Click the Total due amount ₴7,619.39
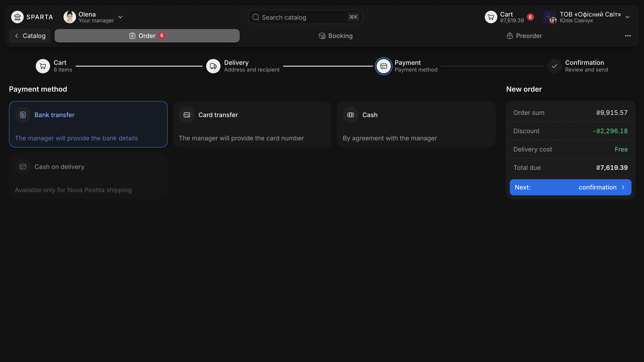The height and width of the screenshot is (362, 644). (612, 168)
